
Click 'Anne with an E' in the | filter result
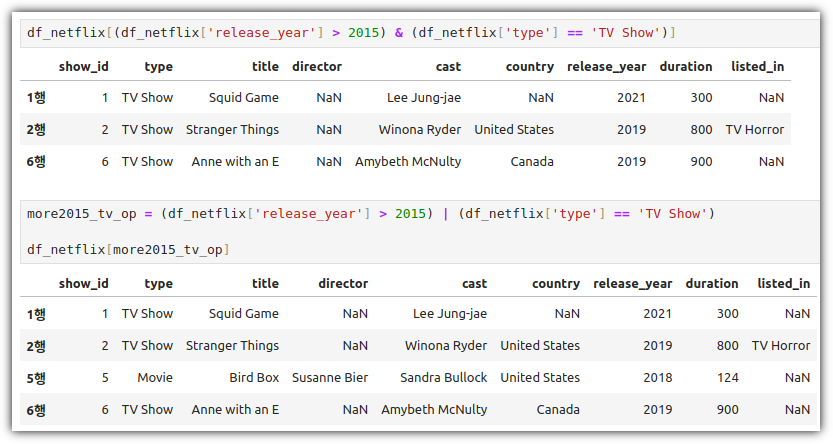pos(235,409)
